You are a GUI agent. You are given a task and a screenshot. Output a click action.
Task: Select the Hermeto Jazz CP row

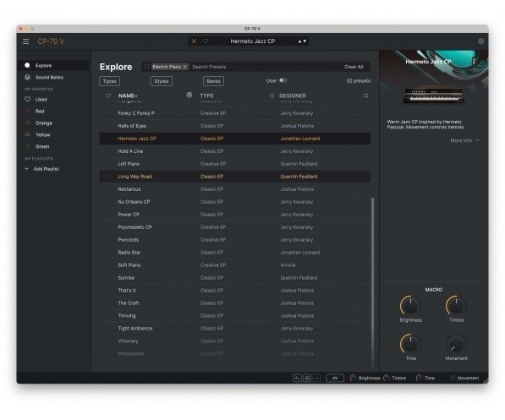tap(235, 139)
